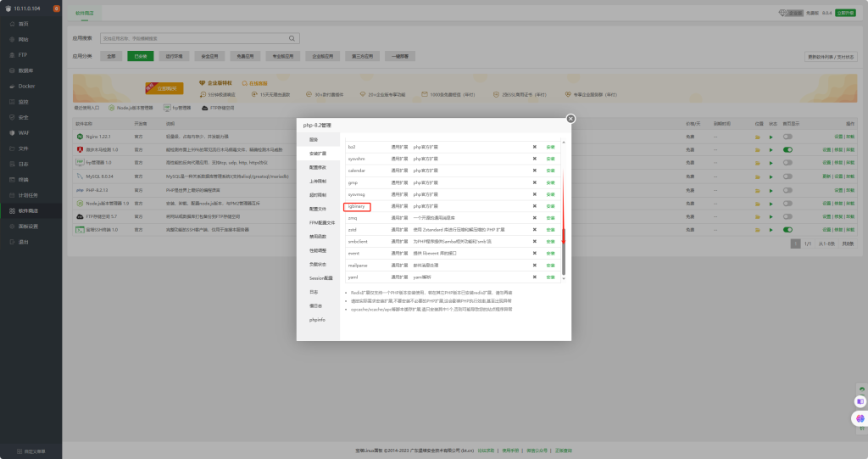Image resolution: width=868 pixels, height=459 pixels.
Task: Click the green 立即升级 button at top right
Action: click(x=845, y=13)
